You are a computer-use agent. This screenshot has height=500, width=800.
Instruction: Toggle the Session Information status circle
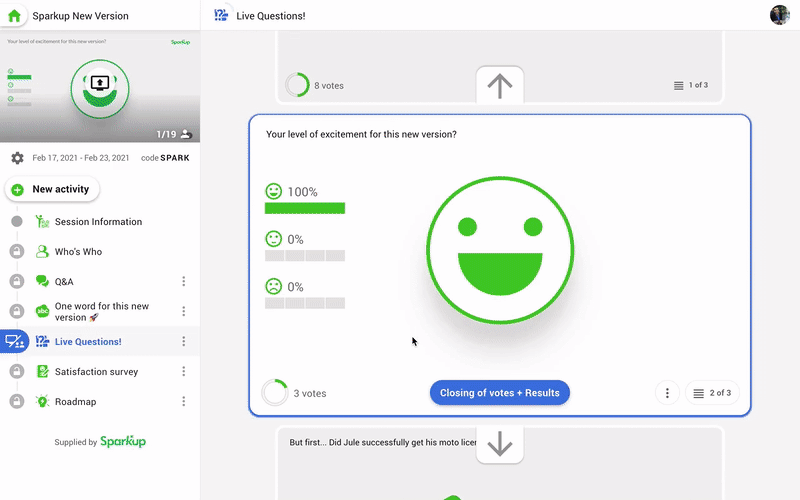point(17,221)
